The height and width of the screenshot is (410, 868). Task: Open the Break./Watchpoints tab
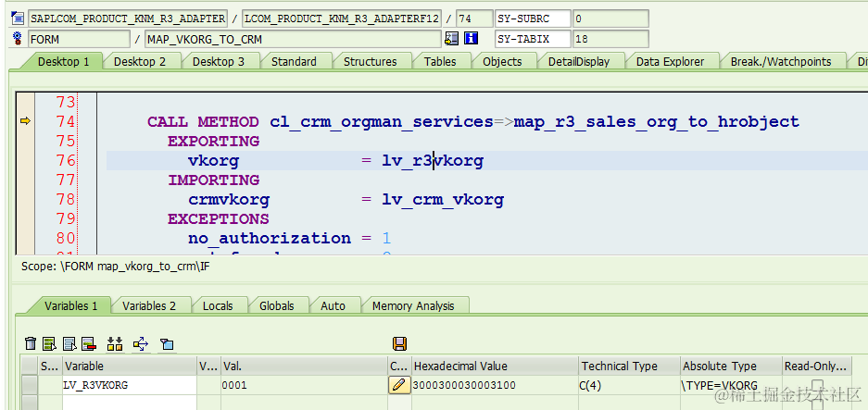click(781, 61)
